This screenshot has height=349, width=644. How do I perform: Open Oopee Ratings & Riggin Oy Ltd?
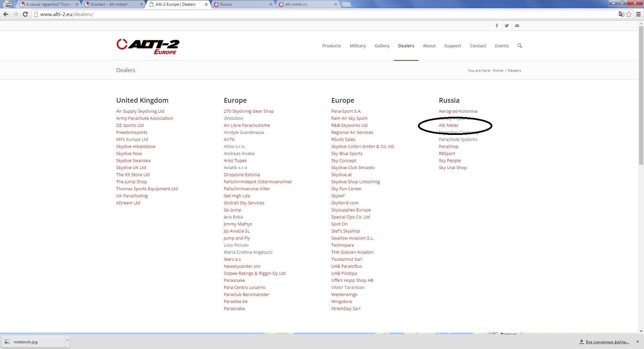pos(255,273)
